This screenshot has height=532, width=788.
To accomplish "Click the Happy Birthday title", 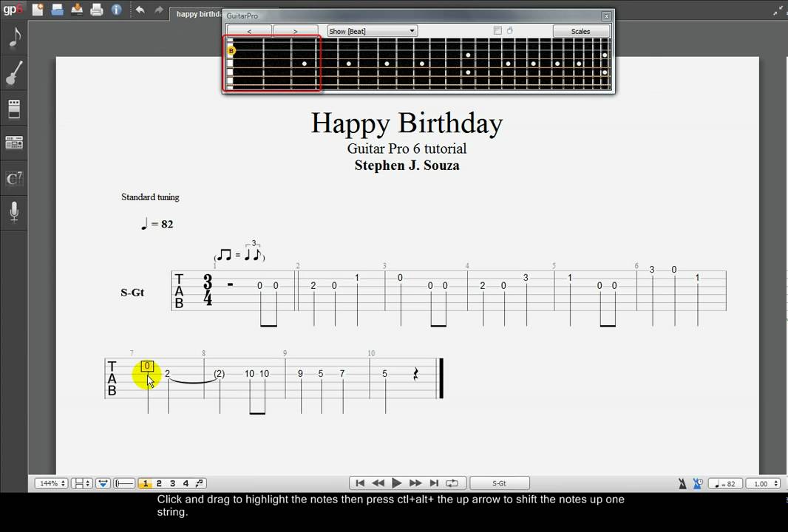I will coord(407,123).
